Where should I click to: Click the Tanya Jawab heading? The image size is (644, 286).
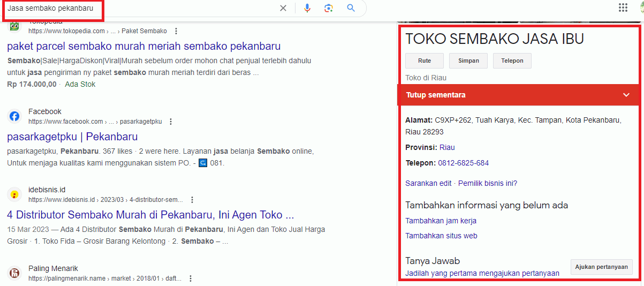tap(433, 261)
